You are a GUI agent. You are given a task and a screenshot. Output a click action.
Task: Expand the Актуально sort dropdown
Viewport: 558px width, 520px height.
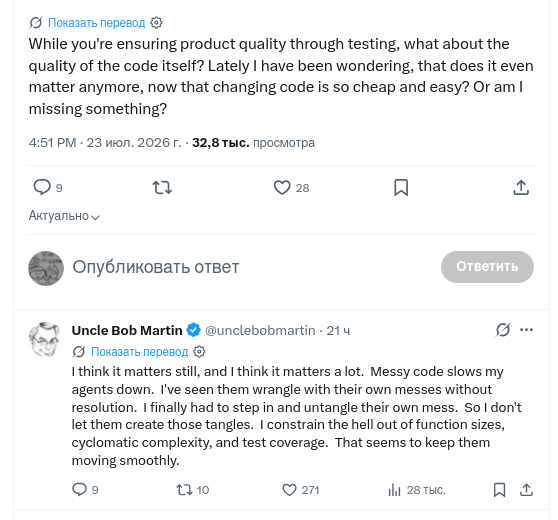[64, 216]
